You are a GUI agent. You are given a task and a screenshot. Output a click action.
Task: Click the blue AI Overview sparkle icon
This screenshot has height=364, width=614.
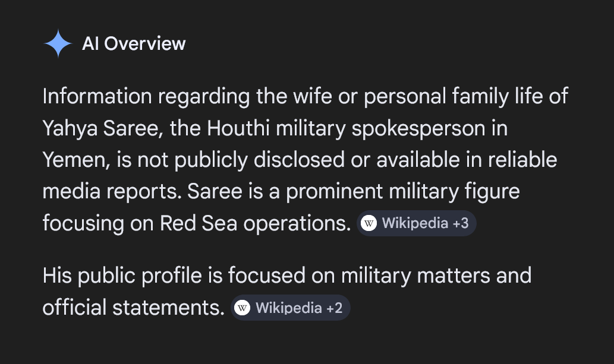[58, 43]
